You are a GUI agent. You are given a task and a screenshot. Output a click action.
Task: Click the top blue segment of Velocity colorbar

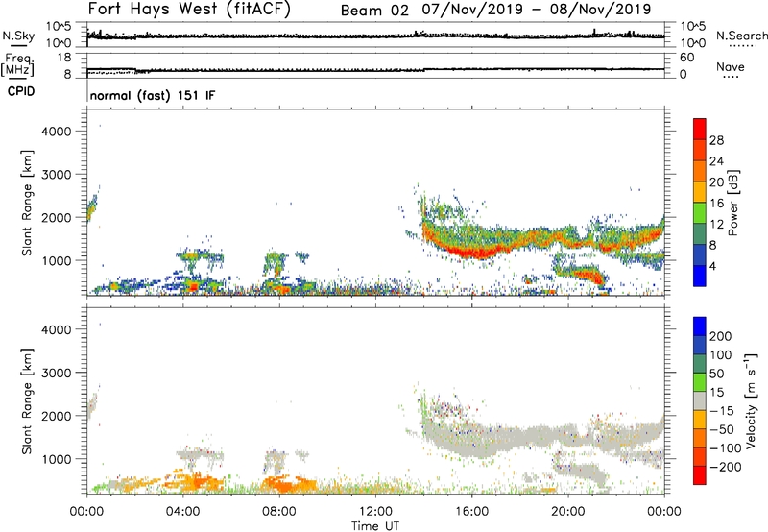tap(700, 326)
